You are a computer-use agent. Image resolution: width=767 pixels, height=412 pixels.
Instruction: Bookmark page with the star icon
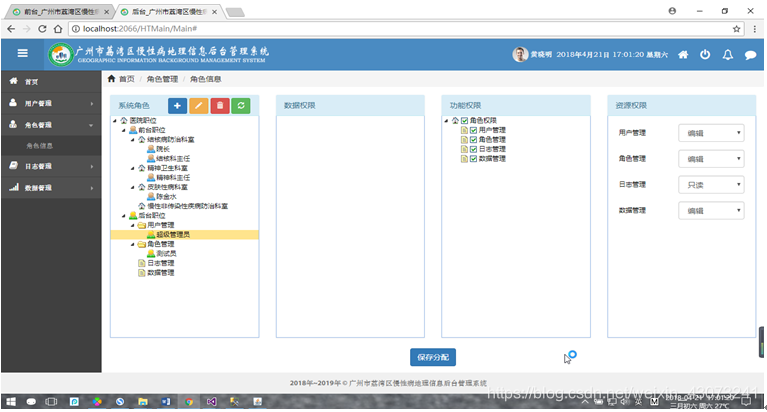click(736, 29)
